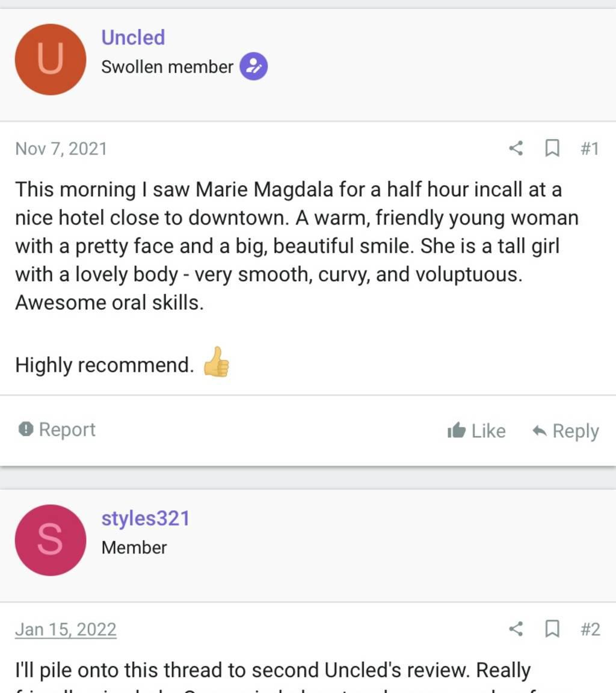Click the Like thumbs-up icon
This screenshot has height=693, width=616.
(x=457, y=431)
